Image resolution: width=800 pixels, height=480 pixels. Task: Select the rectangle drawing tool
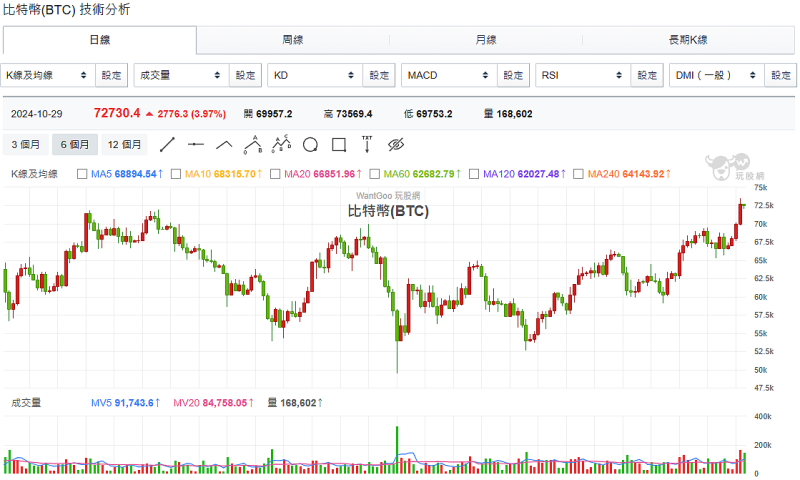pos(338,144)
